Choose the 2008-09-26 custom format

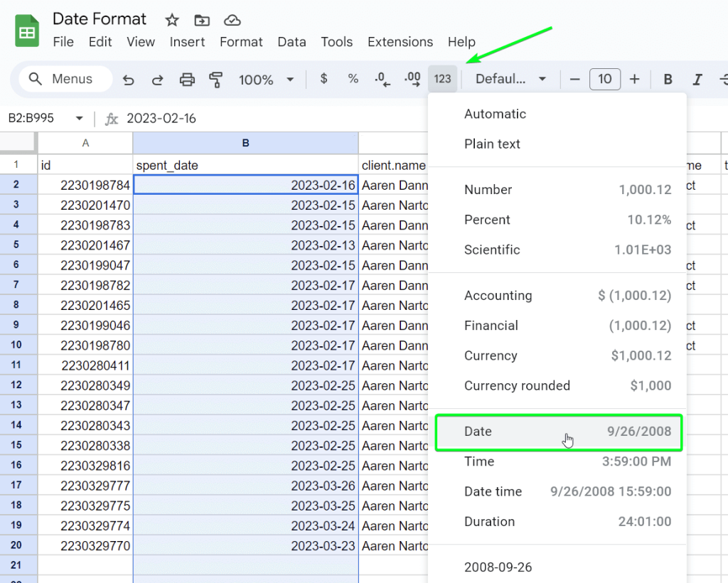(x=557, y=567)
